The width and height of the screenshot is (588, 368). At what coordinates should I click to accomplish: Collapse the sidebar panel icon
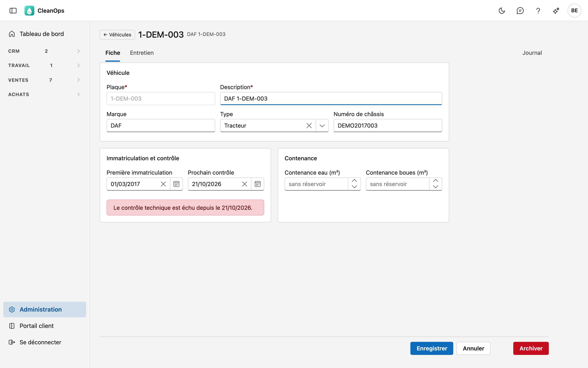click(x=13, y=10)
